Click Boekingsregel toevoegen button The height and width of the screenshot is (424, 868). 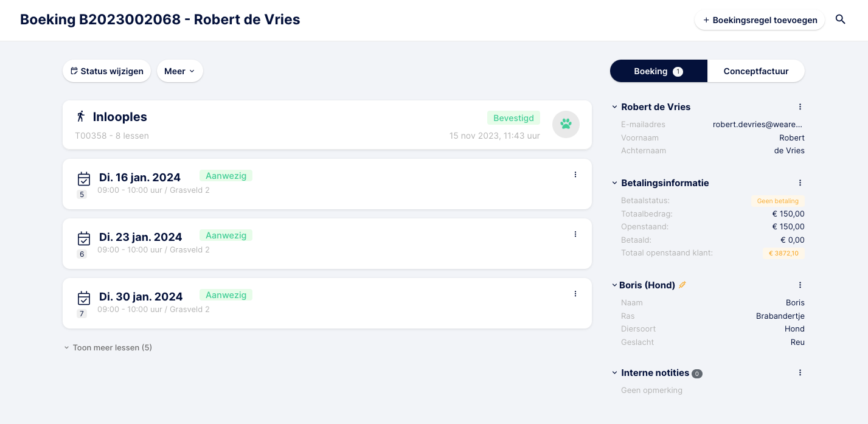pos(760,20)
